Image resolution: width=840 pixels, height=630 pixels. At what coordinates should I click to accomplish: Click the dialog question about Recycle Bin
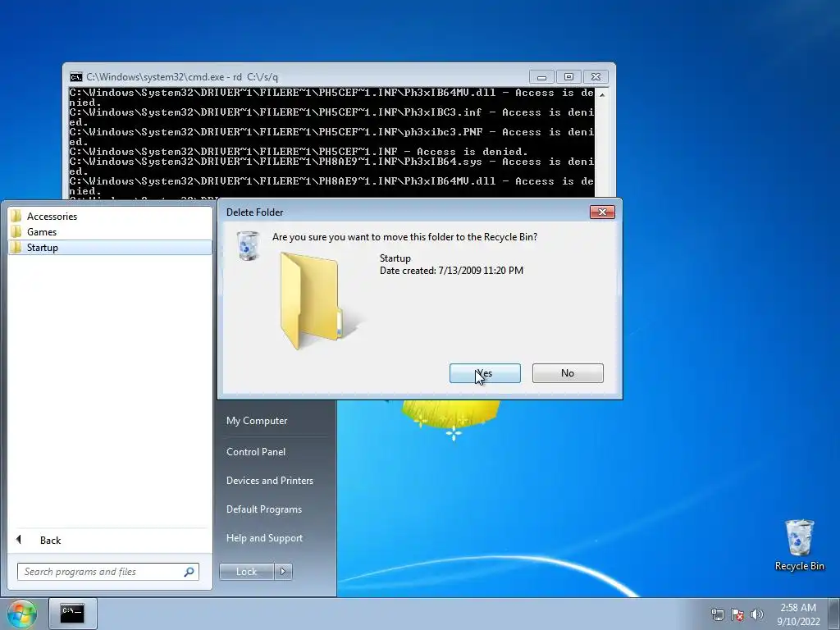(404, 237)
